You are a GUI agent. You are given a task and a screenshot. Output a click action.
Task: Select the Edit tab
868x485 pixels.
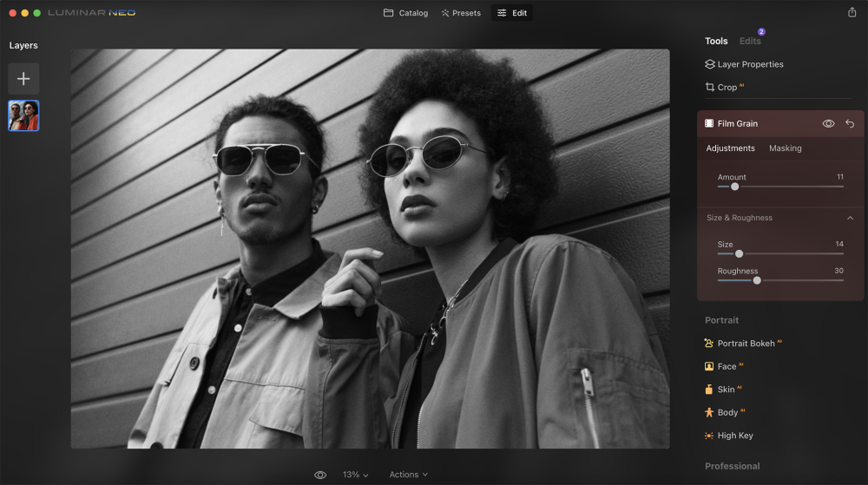click(512, 13)
